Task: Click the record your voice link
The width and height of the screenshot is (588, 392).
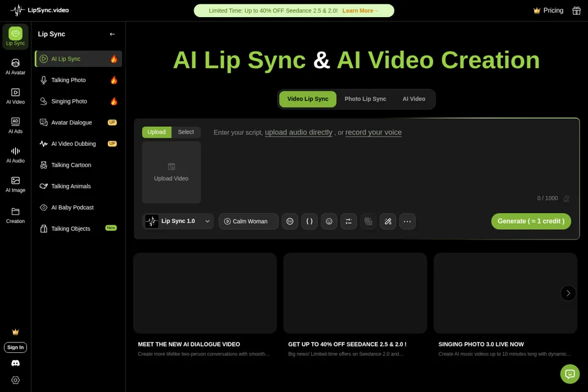Action: [374, 132]
